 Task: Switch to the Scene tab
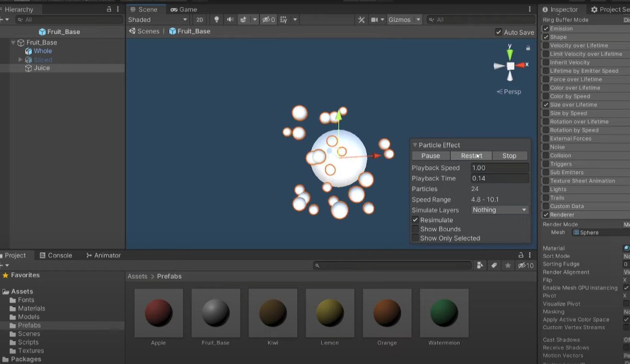tap(144, 9)
